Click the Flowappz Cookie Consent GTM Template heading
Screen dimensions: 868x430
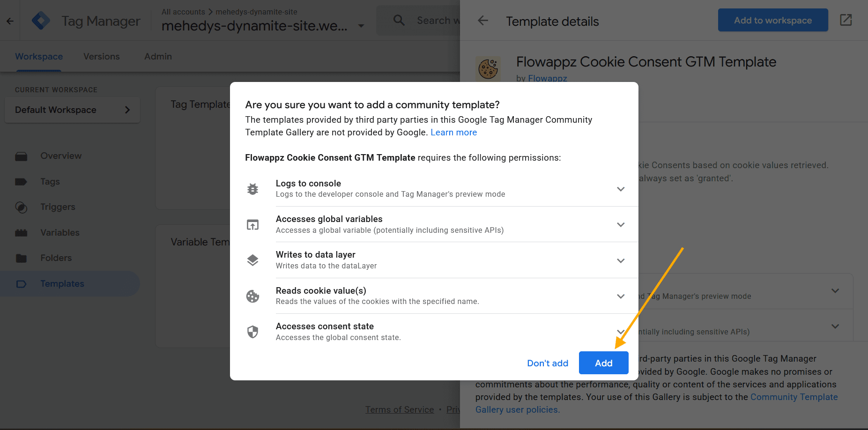point(646,62)
